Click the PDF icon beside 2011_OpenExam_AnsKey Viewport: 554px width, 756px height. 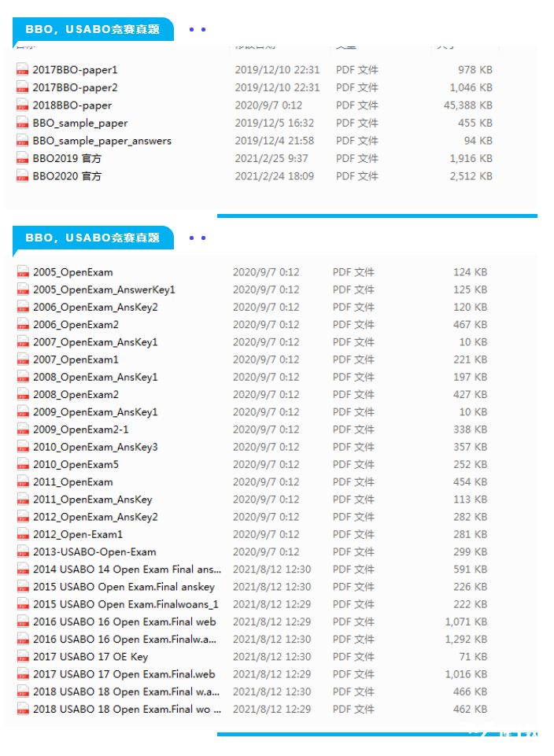click(23, 499)
